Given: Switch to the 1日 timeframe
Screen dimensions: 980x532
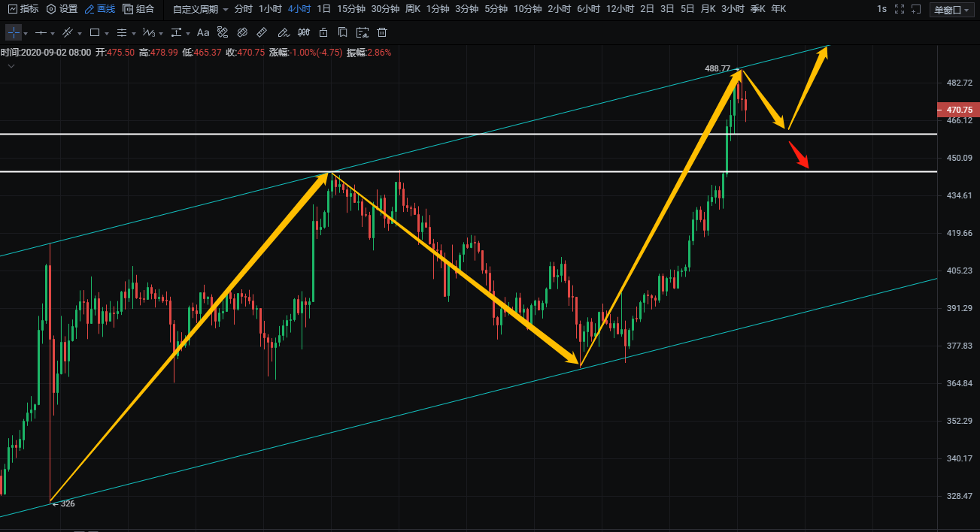Looking at the screenshot, I should coord(323,9).
